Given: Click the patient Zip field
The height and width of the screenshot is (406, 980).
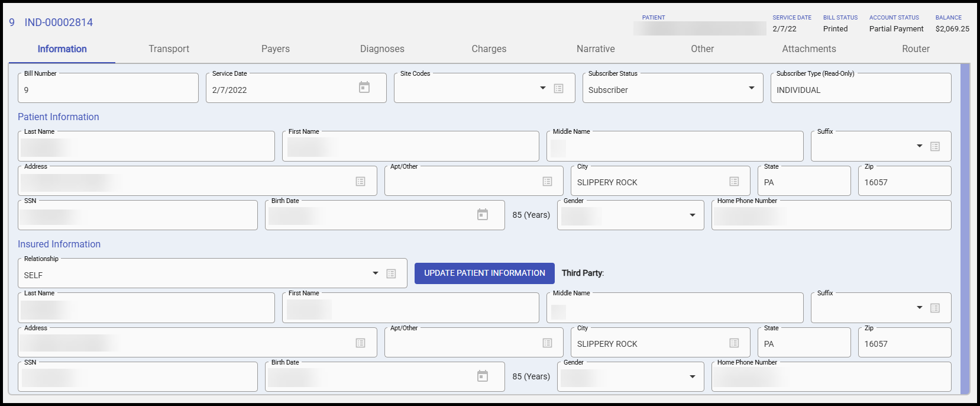Looking at the screenshot, I should coord(904,182).
